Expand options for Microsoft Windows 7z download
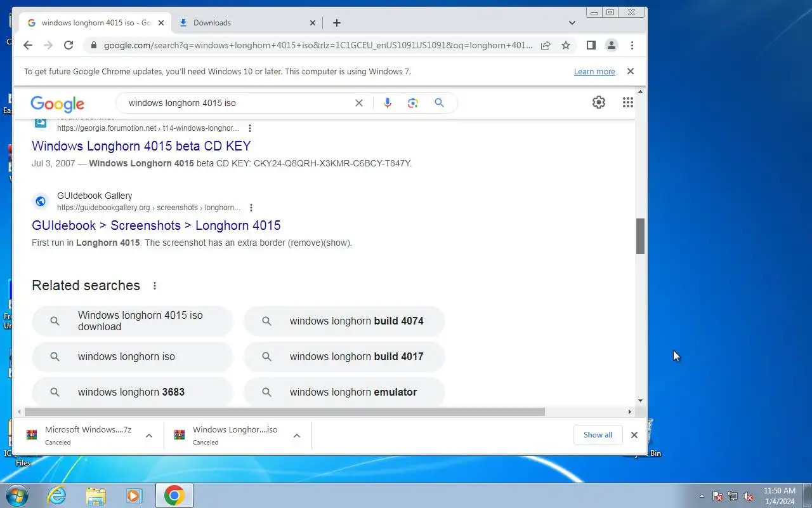Screen dimensions: 812x508 tap(149, 435)
